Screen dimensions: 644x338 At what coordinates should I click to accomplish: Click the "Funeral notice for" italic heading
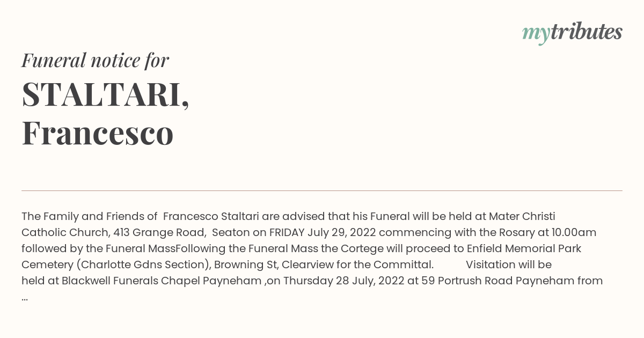pyautogui.click(x=95, y=60)
